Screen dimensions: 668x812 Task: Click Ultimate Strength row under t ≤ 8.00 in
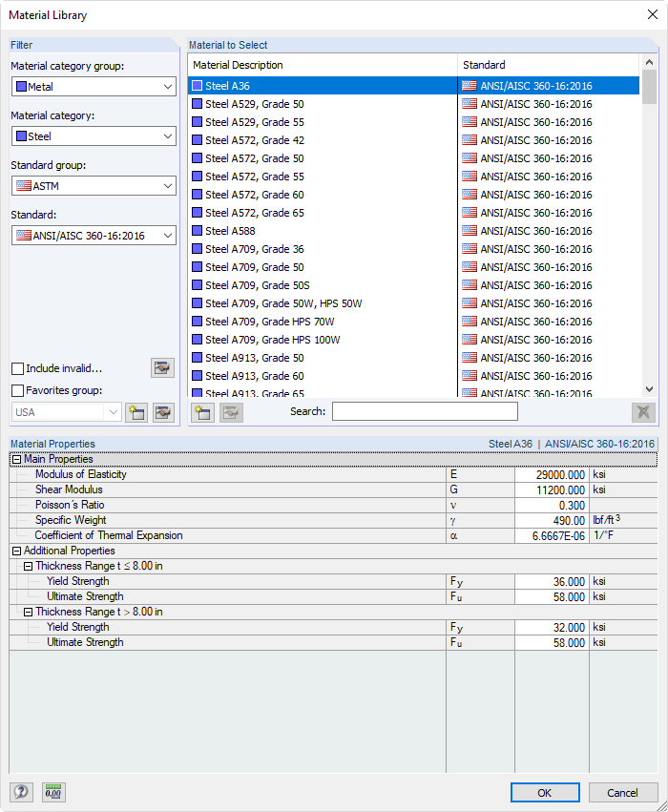[333, 596]
